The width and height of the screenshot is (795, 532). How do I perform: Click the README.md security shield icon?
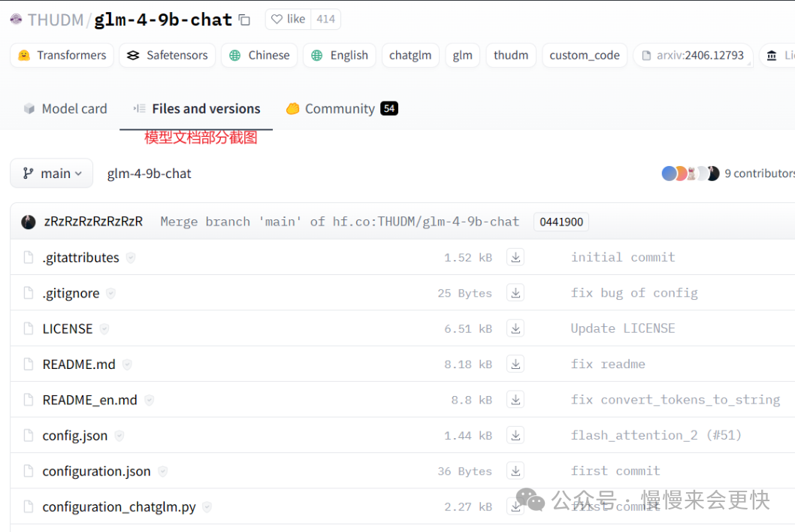click(x=127, y=364)
